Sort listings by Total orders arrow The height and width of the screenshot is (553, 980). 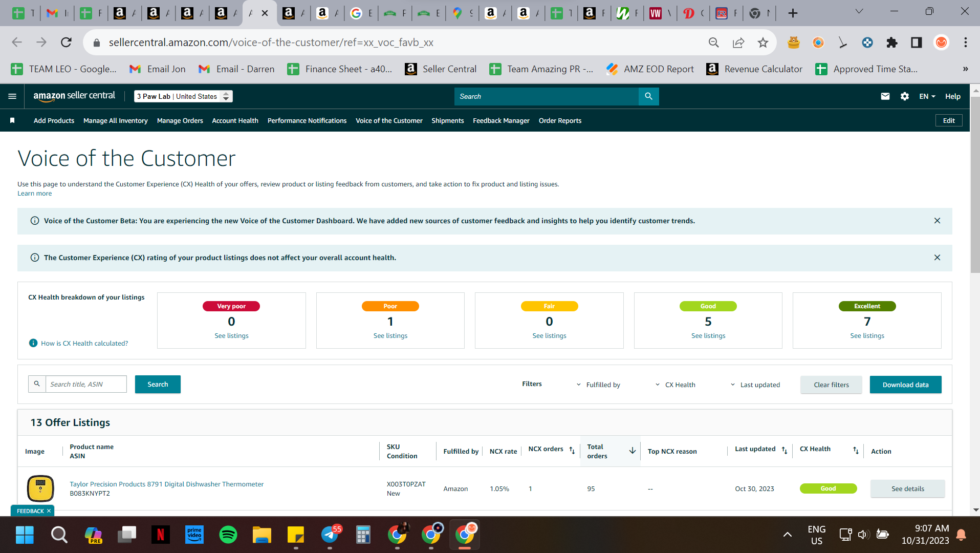(633, 451)
